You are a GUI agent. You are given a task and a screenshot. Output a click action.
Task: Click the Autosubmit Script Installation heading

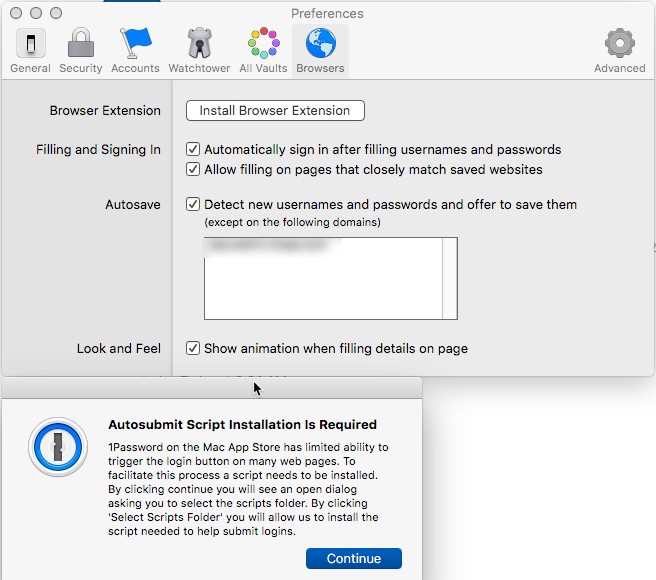[x=242, y=424]
